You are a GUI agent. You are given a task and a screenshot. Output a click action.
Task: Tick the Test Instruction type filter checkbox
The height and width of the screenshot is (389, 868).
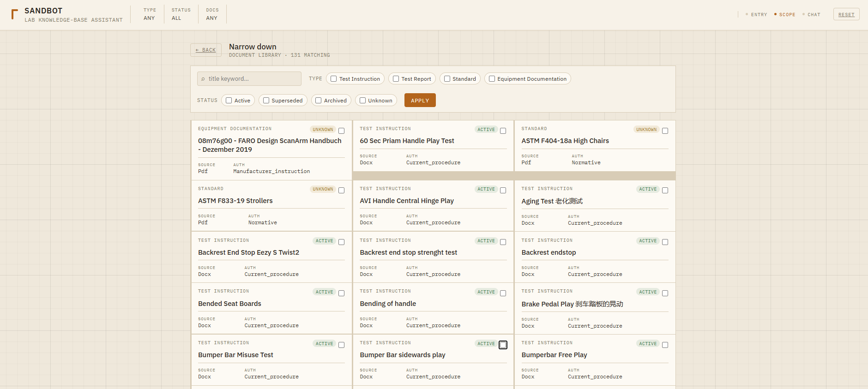(334, 79)
